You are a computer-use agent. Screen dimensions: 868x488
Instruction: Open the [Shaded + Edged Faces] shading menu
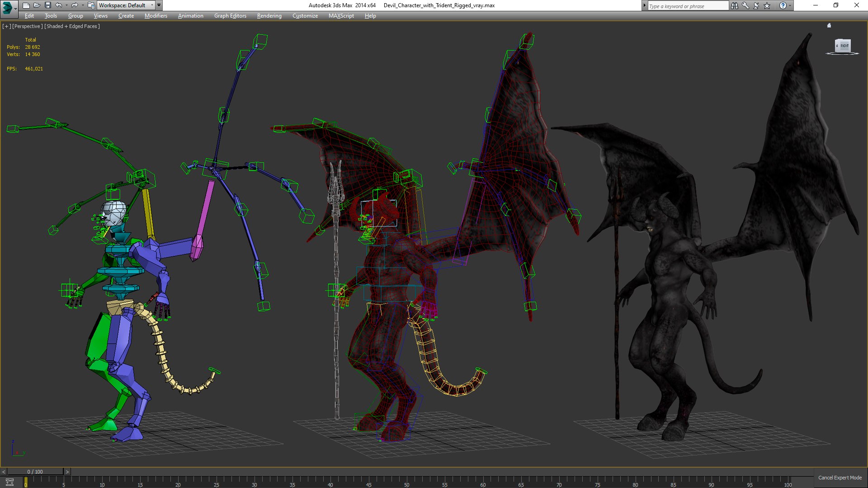(x=72, y=26)
